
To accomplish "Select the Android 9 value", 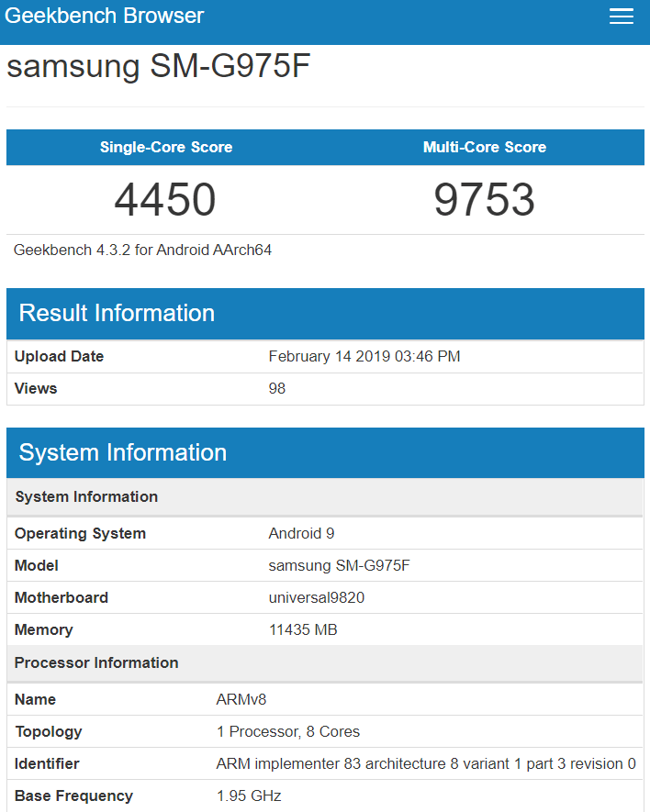I will pyautogui.click(x=301, y=533).
